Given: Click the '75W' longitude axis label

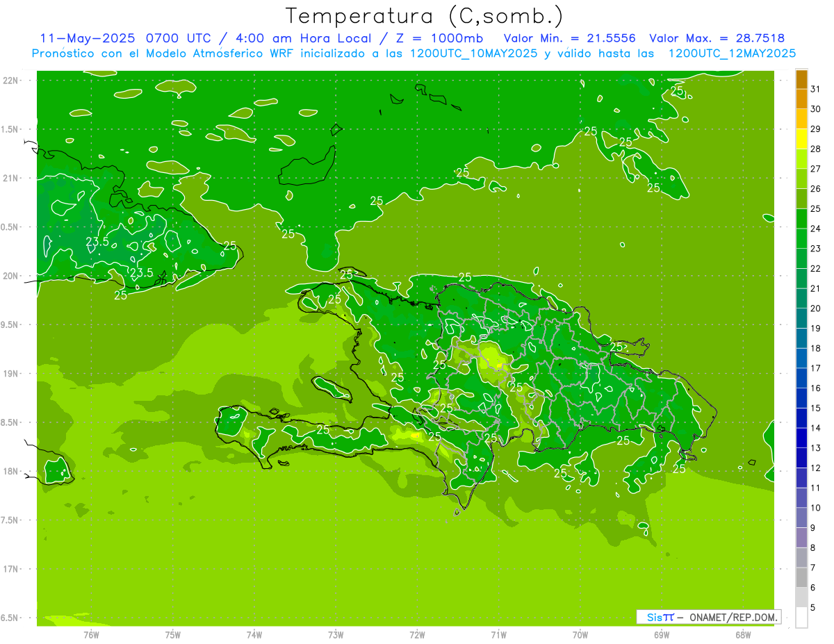Looking at the screenshot, I should 173,634.
